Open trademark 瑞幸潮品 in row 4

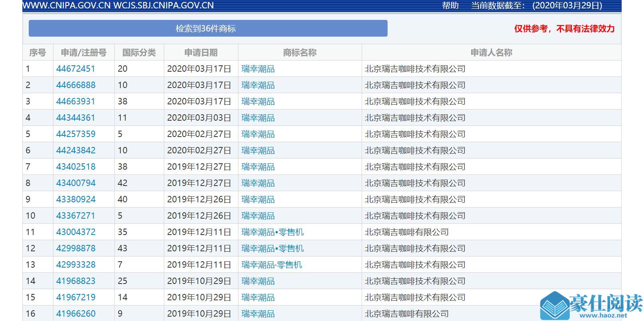258,118
